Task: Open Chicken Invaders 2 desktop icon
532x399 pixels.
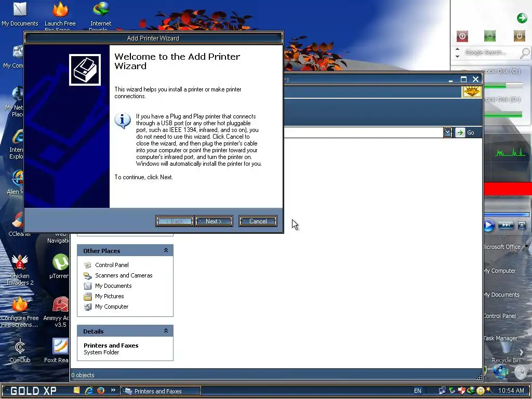Action: coord(20,270)
